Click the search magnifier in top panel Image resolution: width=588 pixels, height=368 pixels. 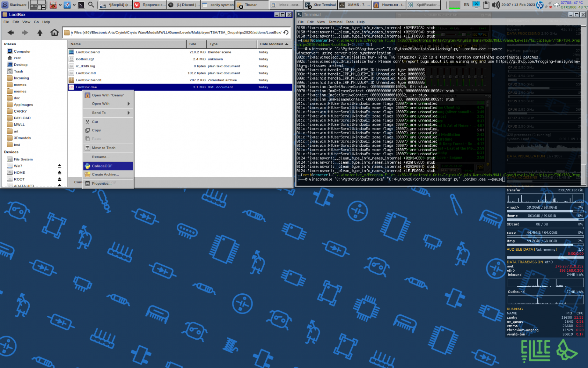[x=91, y=5]
